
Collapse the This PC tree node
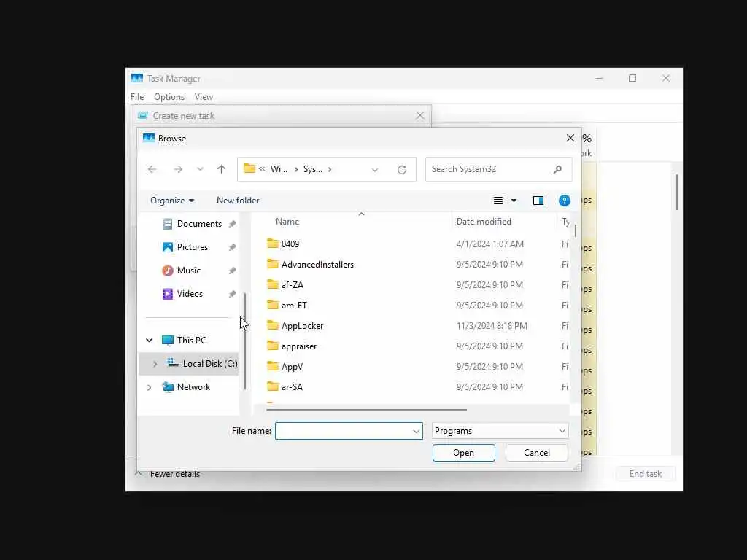click(149, 340)
